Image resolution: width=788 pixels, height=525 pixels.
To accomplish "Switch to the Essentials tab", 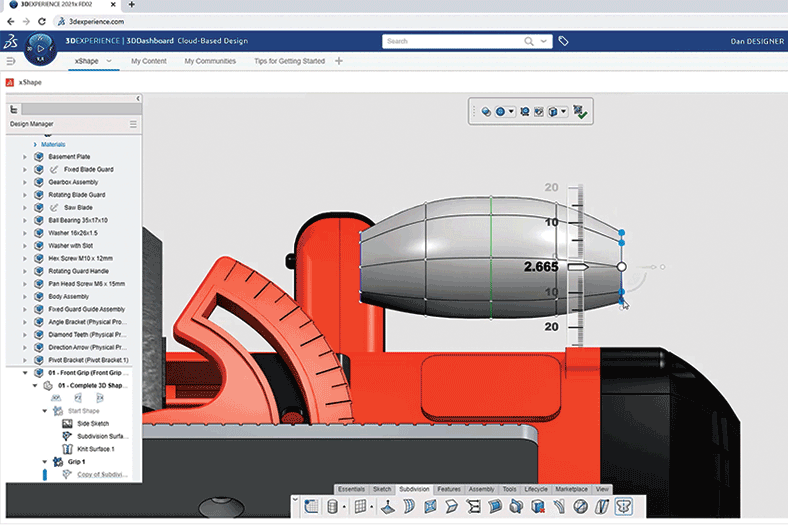I will (351, 489).
